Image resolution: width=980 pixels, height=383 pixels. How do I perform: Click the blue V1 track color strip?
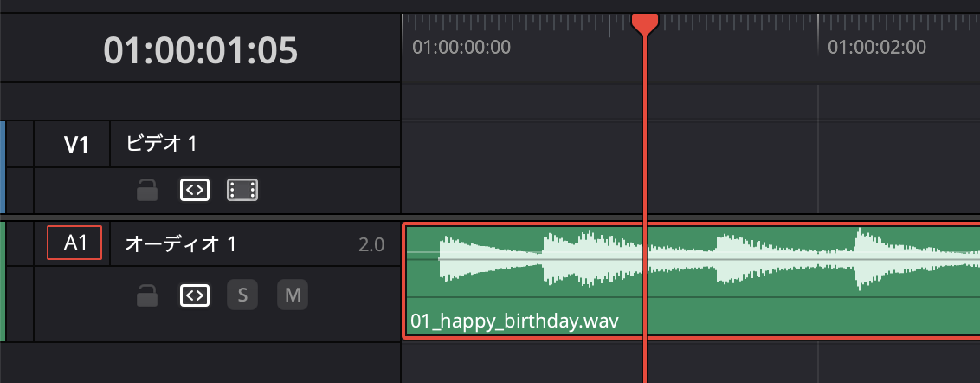[x=3, y=166]
